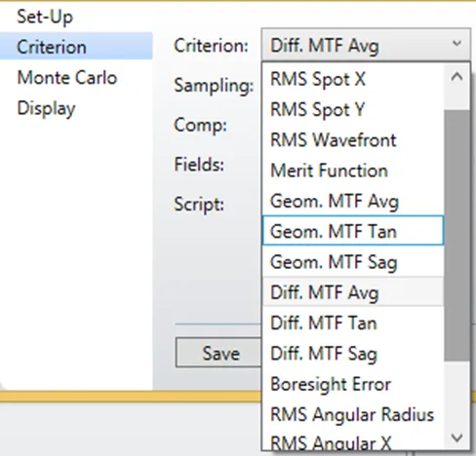Switch to the Monte Carlo section

click(67, 77)
